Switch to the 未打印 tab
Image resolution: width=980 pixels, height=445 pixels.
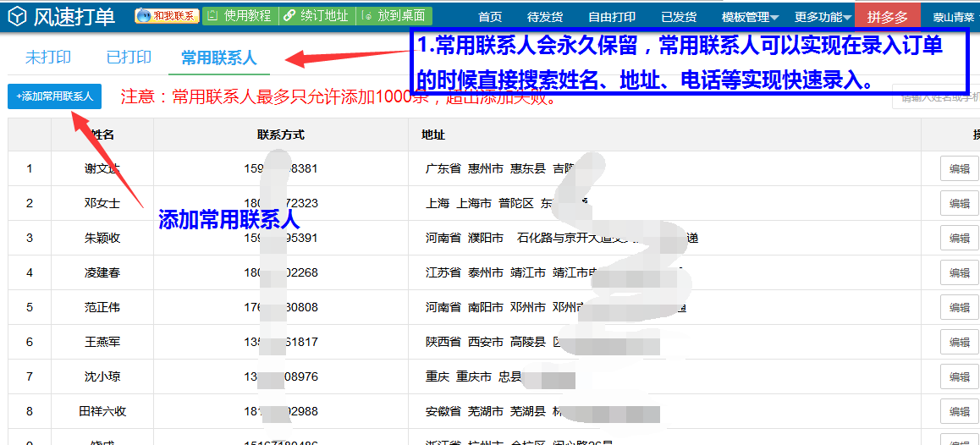[x=48, y=58]
